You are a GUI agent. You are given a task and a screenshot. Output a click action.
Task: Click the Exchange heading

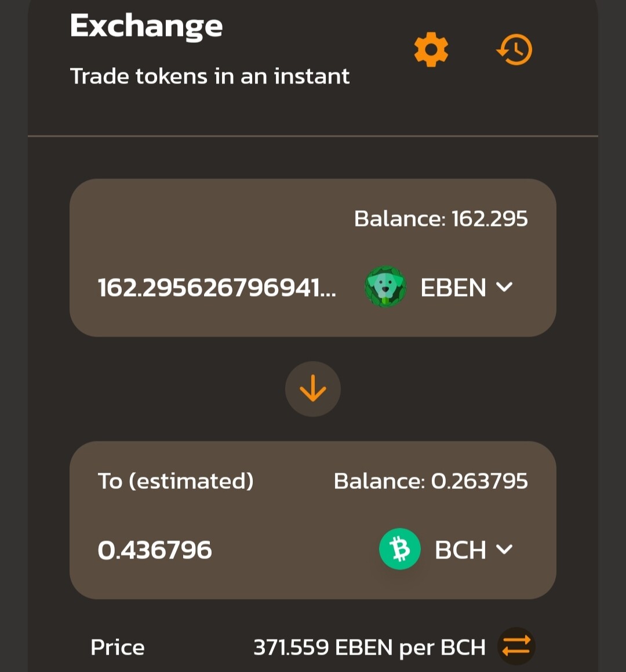(146, 27)
